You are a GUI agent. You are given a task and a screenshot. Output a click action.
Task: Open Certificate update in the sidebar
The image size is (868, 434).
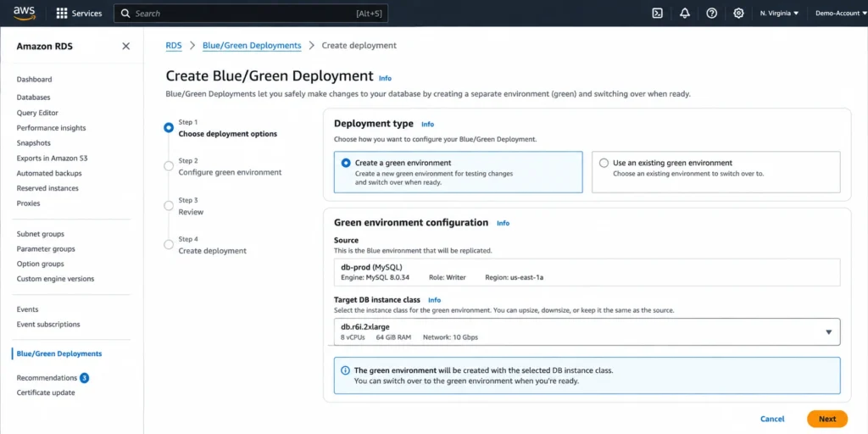coord(46,392)
